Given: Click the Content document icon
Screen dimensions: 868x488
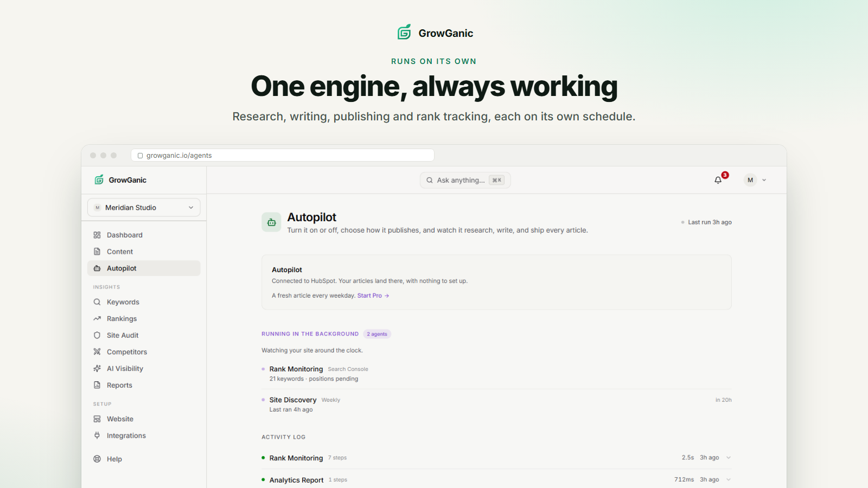Looking at the screenshot, I should pos(97,252).
